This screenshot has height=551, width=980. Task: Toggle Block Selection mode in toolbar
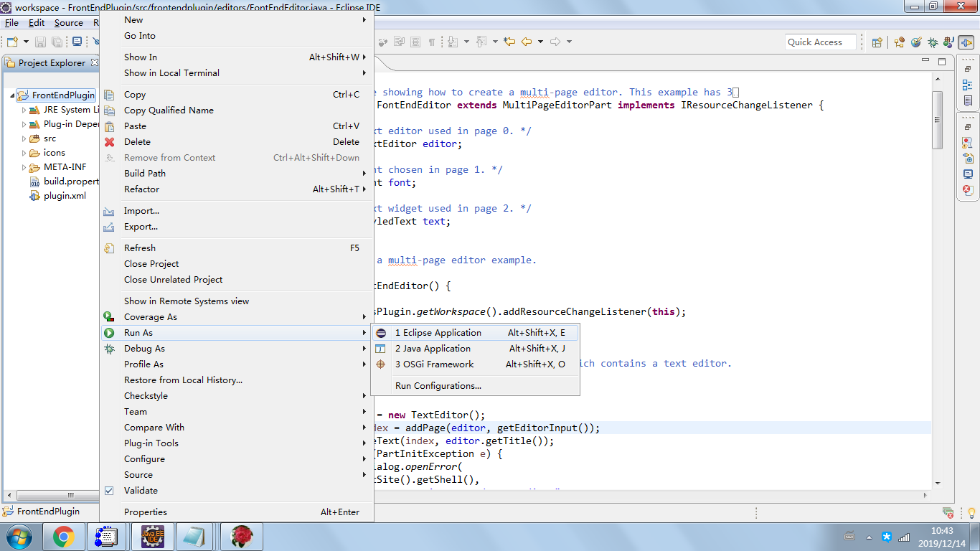pos(415,42)
